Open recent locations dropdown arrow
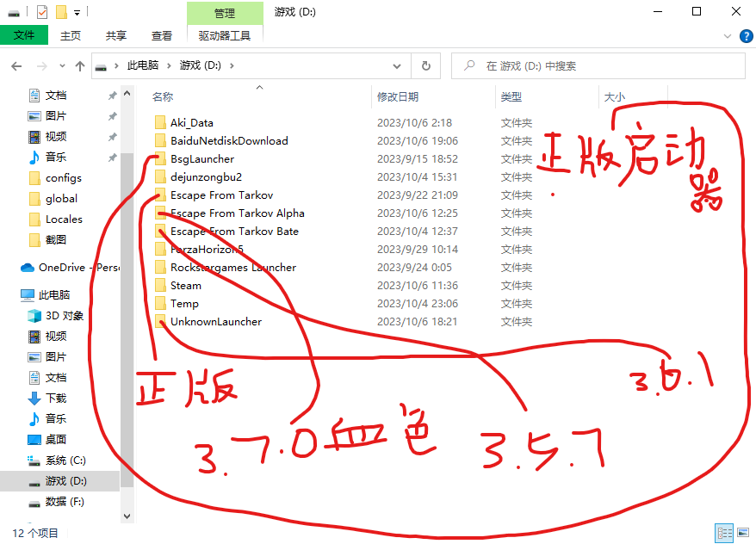 62,66
